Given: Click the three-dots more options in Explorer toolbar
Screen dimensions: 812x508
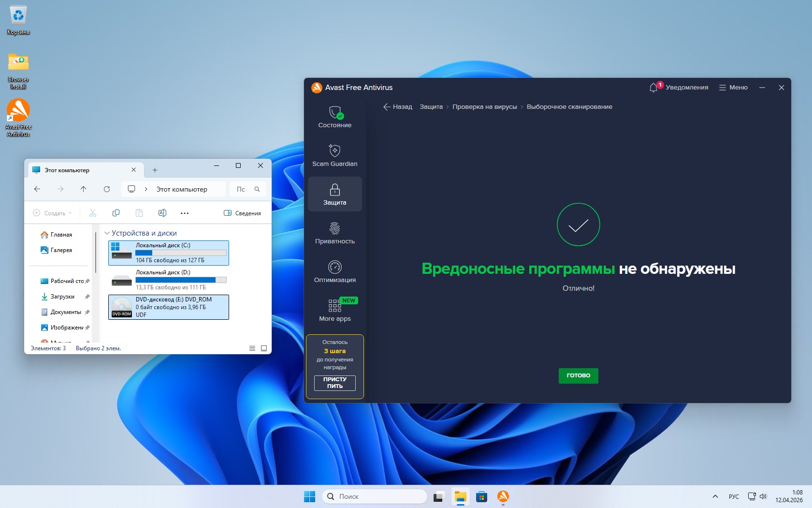Looking at the screenshot, I should [x=185, y=213].
